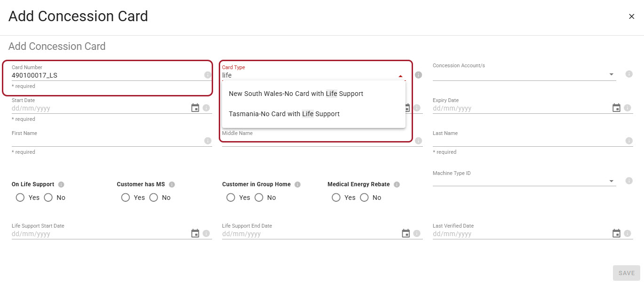Viewport: 644px width, 285px height.
Task: Click the Life Support Start Date input
Action: [100, 234]
